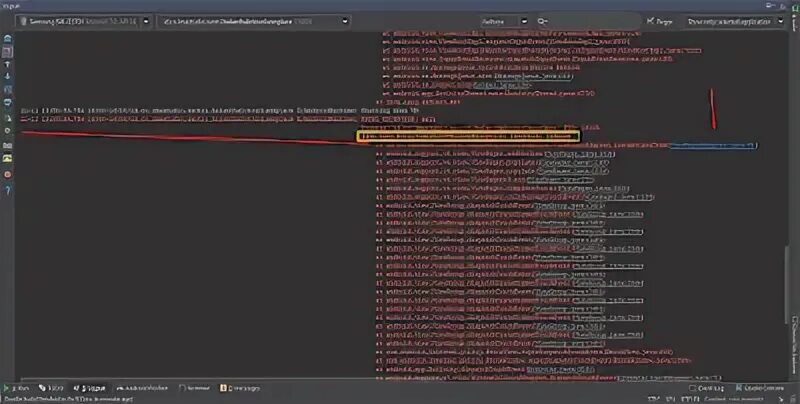The height and width of the screenshot is (404, 800).
Task: Toggle the soft-wrap icon in the logcat sidebar
Action: pos(7,90)
